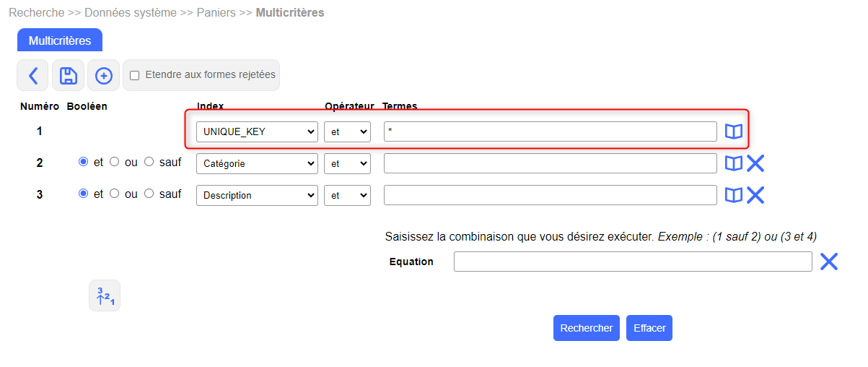868x367 pixels.
Task: Add a criterion with the plus icon
Action: [104, 75]
